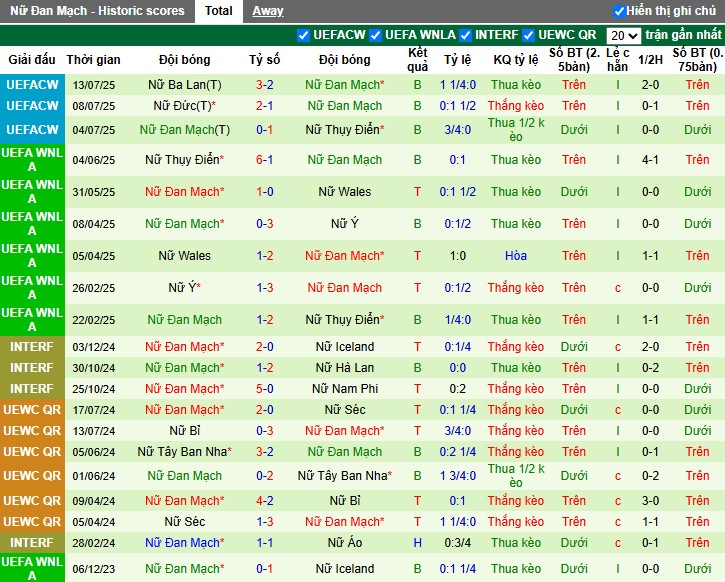Click the INTERF league label for 03/12/24
Viewport: 725px width, 582px height.
[31, 346]
